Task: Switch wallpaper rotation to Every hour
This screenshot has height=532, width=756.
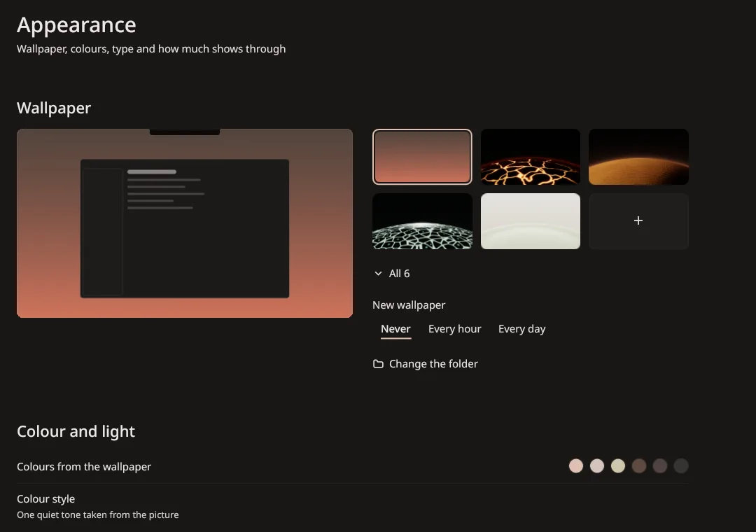Action: pyautogui.click(x=454, y=329)
